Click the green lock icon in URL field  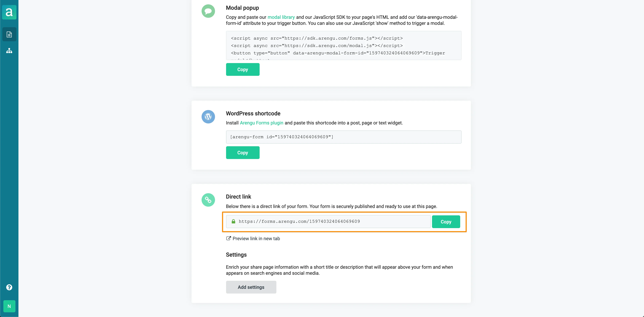click(233, 222)
